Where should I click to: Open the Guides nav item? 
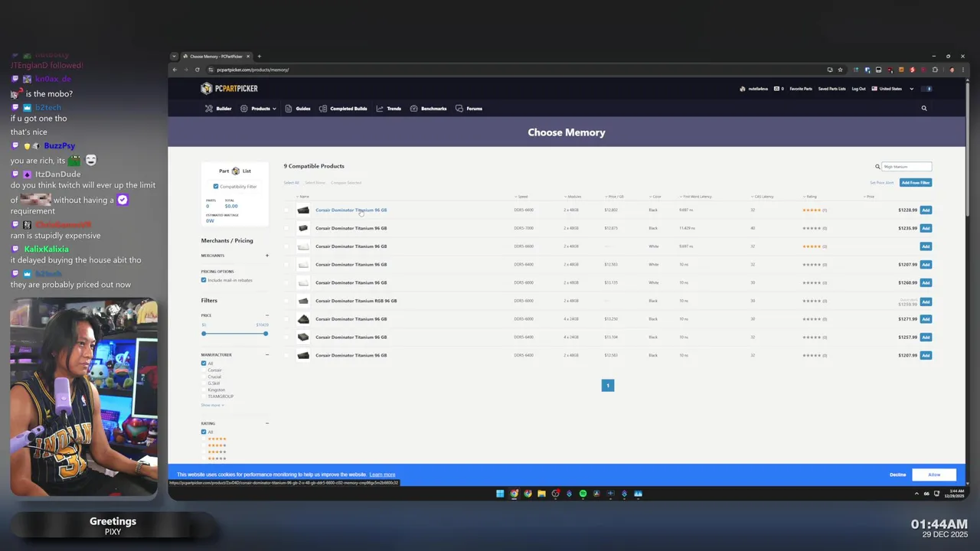point(298,109)
